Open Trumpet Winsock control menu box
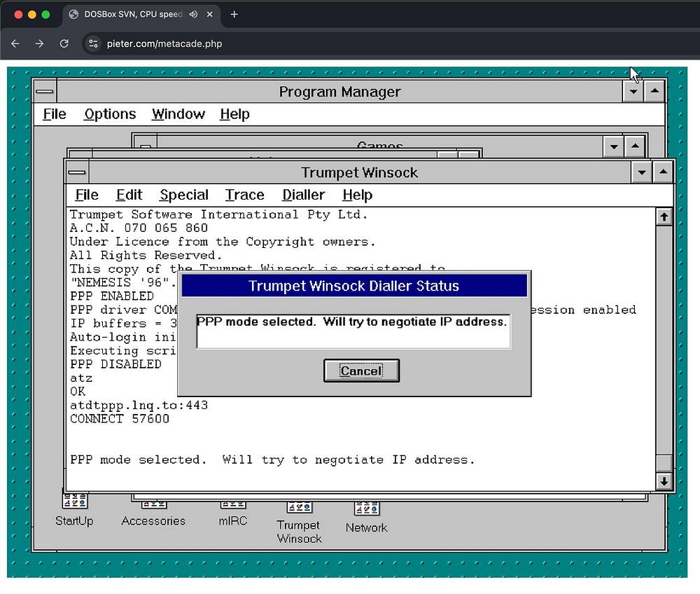This screenshot has width=700, height=594. (x=77, y=172)
